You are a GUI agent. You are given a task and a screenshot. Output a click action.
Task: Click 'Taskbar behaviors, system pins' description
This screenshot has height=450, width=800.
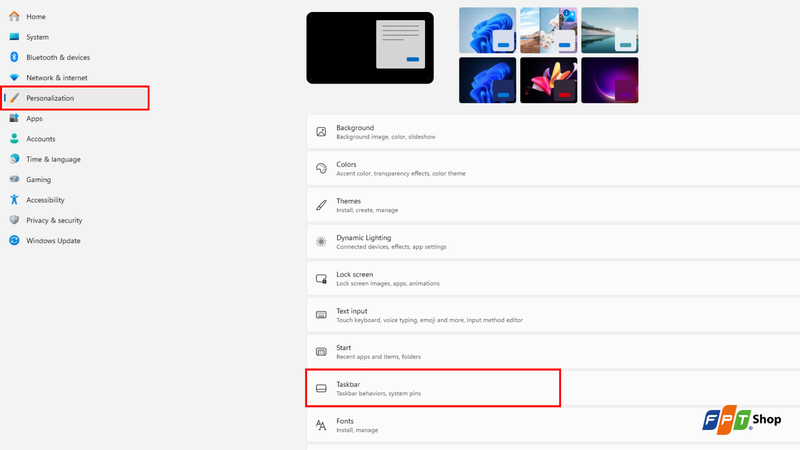379,393
